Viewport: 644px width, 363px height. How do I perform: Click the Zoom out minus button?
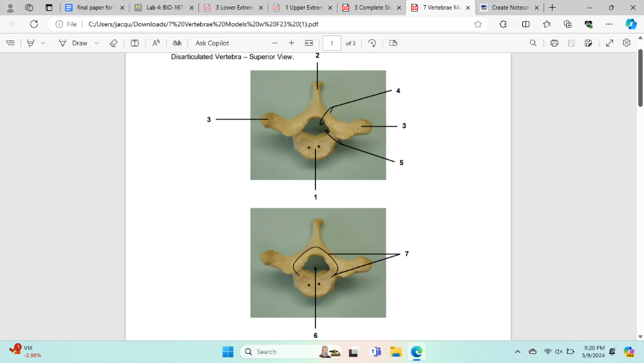pos(274,43)
